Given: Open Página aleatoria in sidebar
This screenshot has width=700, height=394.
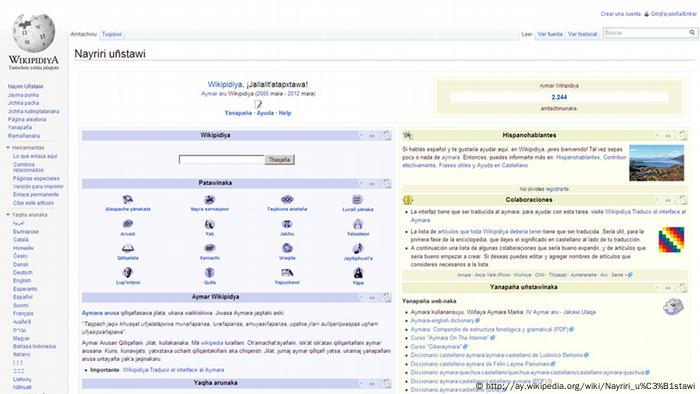Looking at the screenshot, I should click(27, 119).
